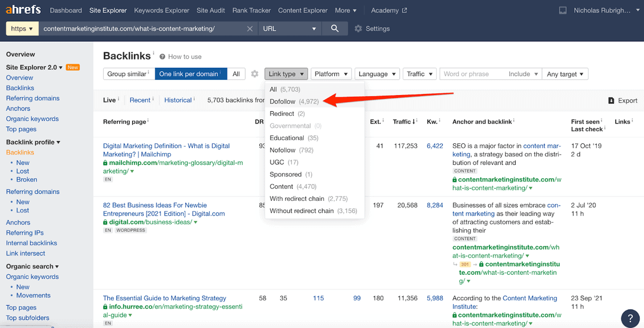Image resolution: width=644 pixels, height=328 pixels.
Task: Choose With redirect chain option
Action: (314, 199)
